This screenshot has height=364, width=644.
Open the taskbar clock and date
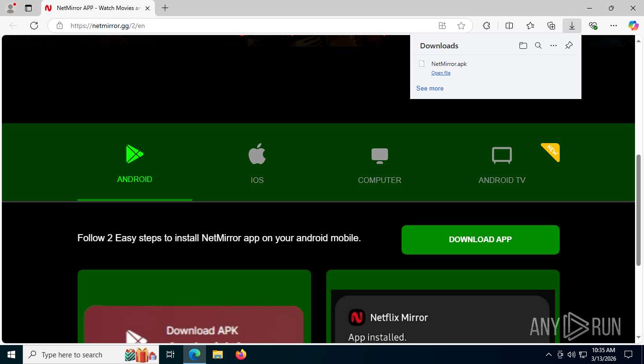click(603, 355)
